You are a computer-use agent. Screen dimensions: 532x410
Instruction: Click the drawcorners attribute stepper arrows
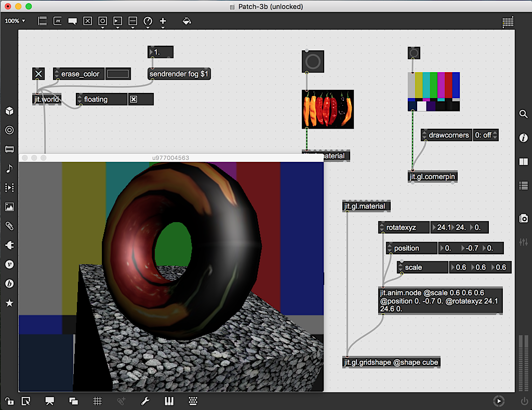(x=424, y=135)
